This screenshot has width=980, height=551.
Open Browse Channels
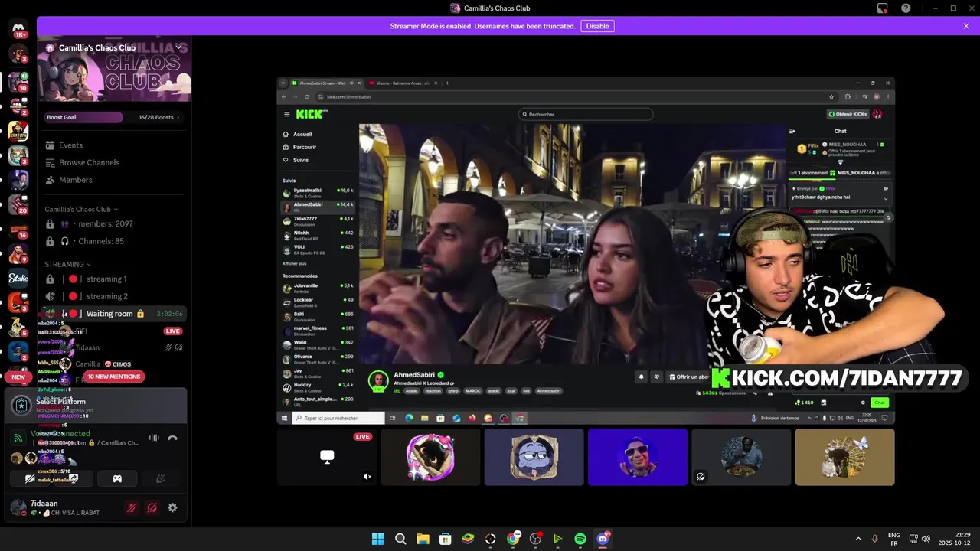click(113, 162)
